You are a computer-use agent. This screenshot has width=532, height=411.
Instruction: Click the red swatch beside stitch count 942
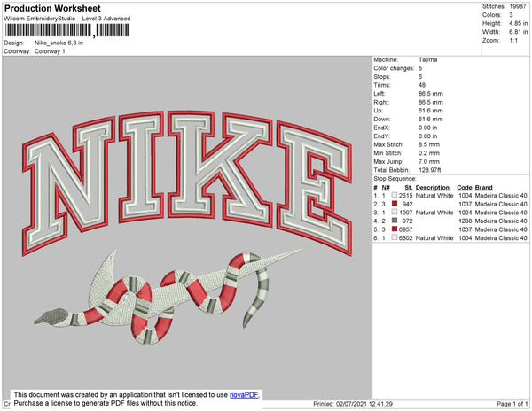(395, 204)
